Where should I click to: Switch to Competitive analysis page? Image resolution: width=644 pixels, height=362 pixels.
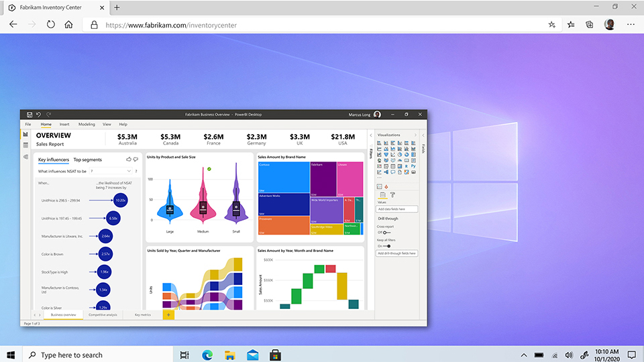tap(103, 315)
